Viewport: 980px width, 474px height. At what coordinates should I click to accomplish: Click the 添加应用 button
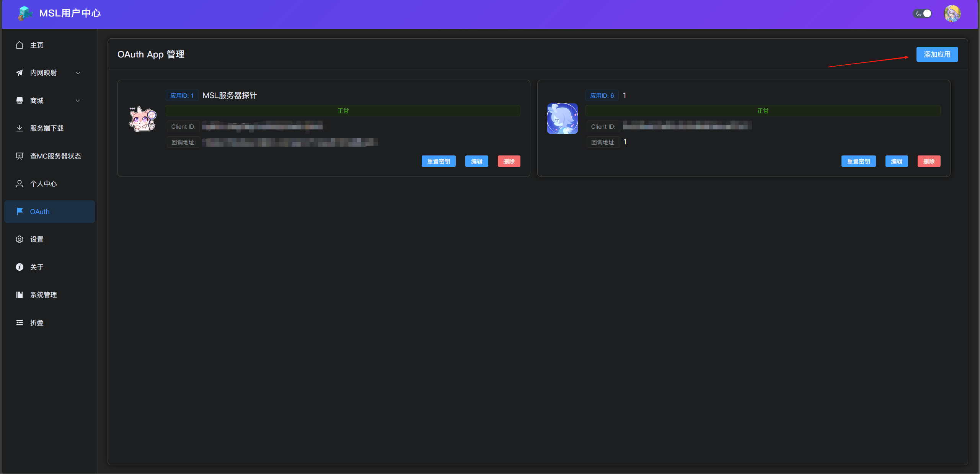937,54
